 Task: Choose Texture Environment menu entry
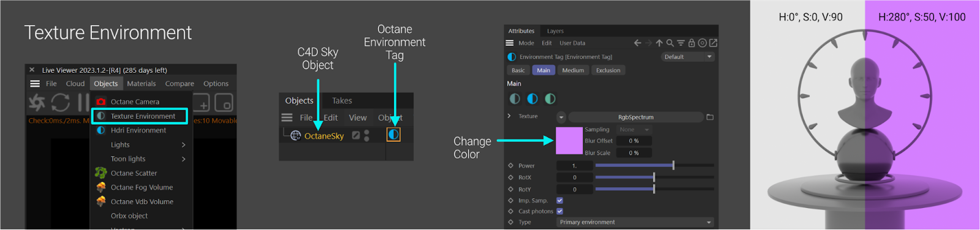tap(140, 116)
